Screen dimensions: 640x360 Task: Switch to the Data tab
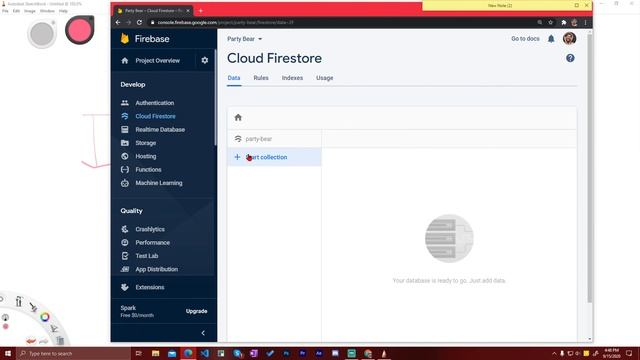click(234, 78)
